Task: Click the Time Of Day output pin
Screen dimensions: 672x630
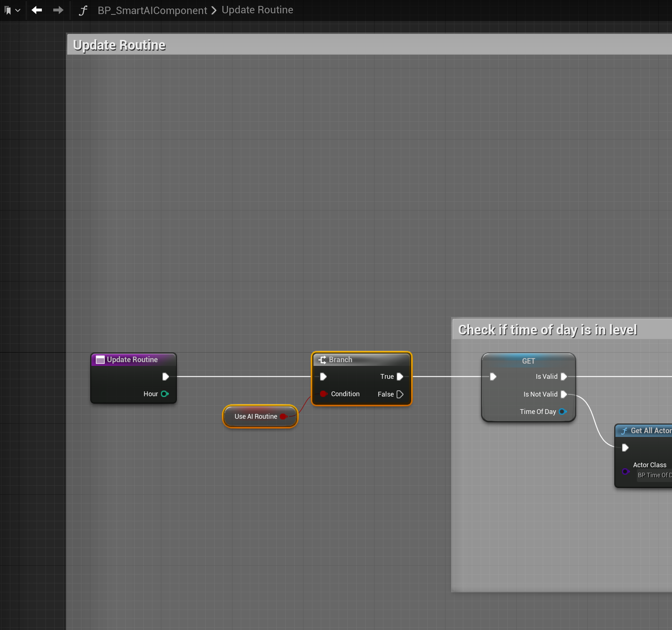Action: pos(562,412)
